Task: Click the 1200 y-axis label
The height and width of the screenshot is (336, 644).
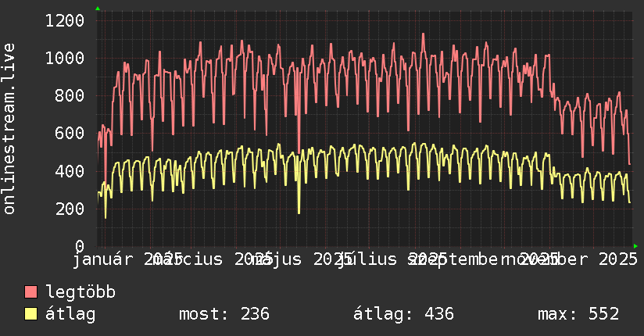Action: click(65, 20)
